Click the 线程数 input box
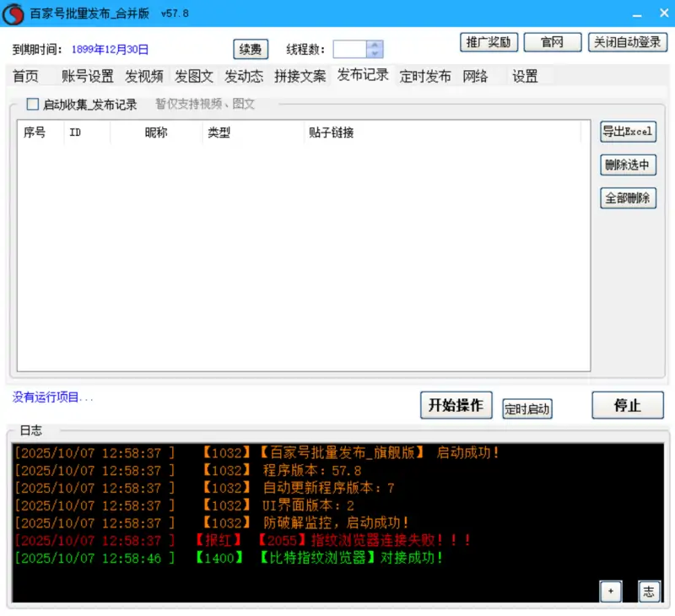This screenshot has width=675, height=616. (x=350, y=50)
